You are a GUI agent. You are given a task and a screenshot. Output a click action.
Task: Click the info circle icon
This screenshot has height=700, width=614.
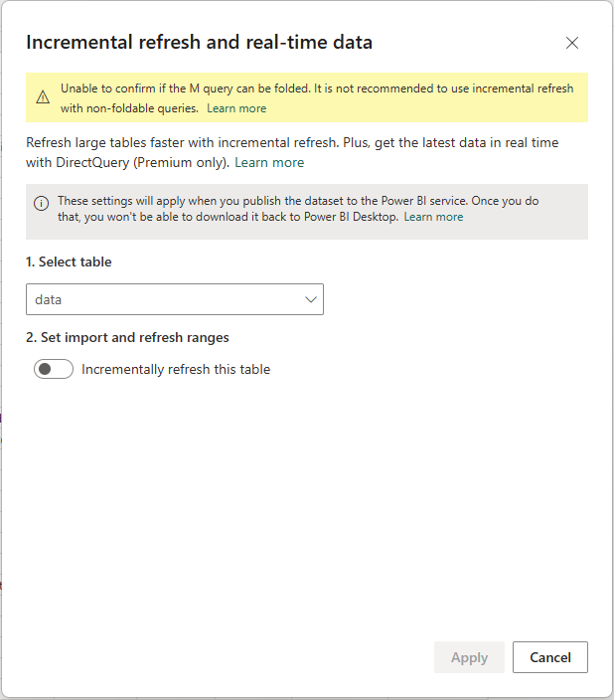coord(42,203)
